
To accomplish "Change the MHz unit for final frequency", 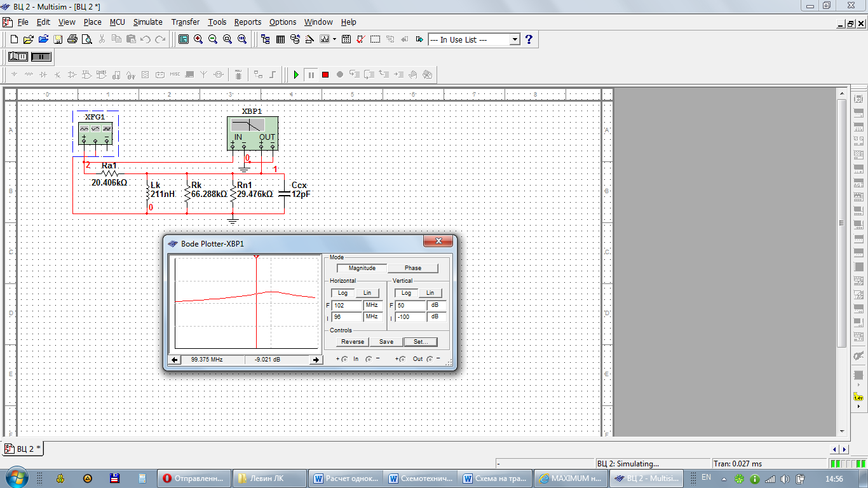I will (372, 306).
